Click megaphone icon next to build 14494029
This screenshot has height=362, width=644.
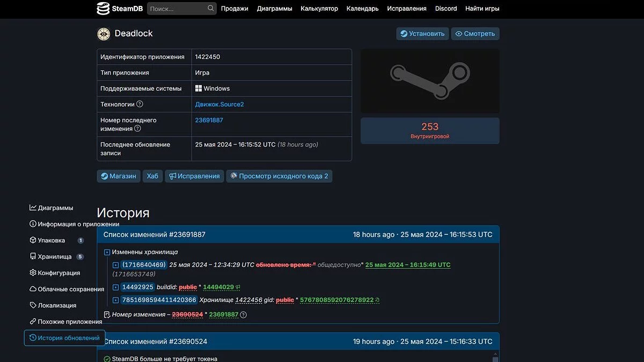(x=238, y=287)
